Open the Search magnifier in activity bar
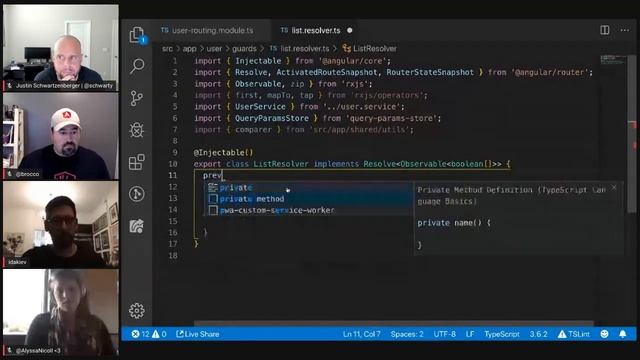This screenshot has height=360, width=640. coord(137,66)
